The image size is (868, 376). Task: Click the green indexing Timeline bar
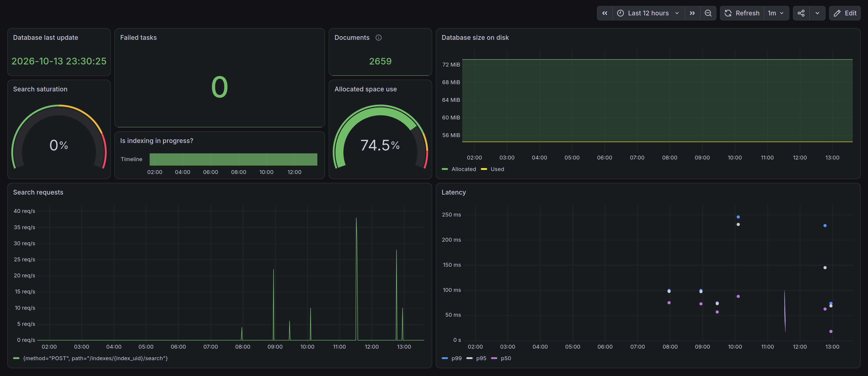point(233,159)
